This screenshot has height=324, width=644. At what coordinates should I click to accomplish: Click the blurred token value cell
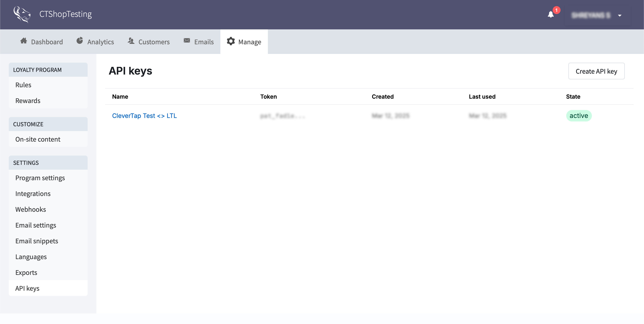(283, 116)
